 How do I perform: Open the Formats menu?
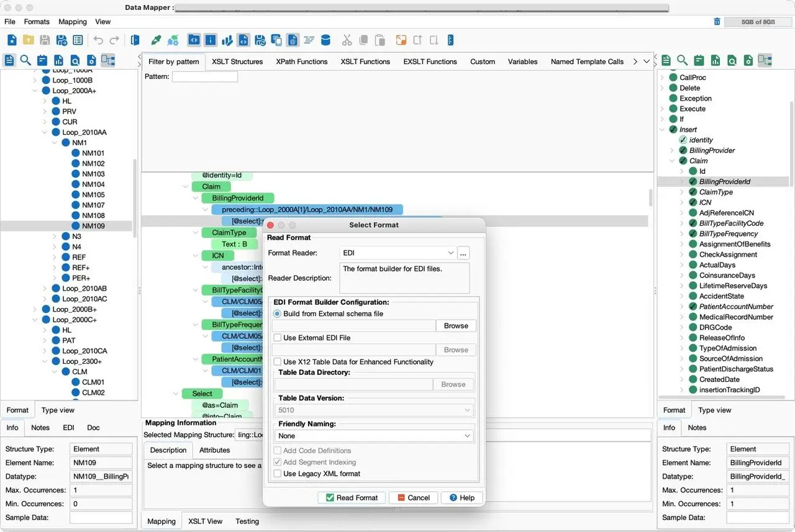pos(37,22)
